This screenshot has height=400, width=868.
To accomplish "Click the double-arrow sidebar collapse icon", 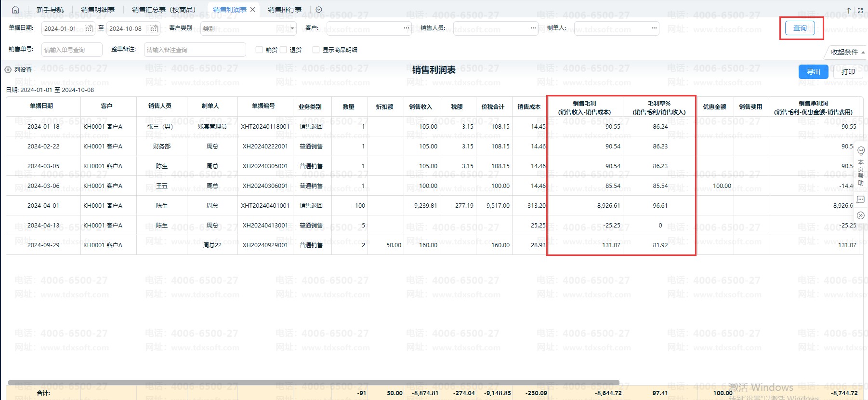I will tap(861, 215).
